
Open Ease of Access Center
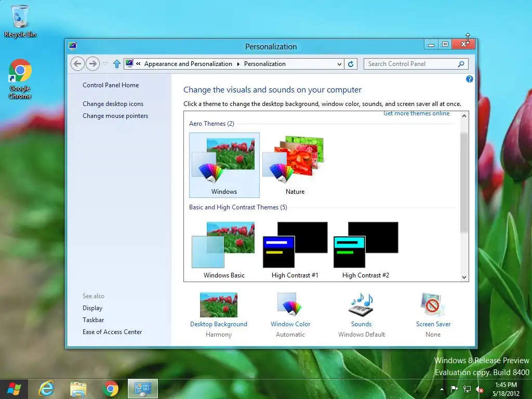click(x=112, y=332)
